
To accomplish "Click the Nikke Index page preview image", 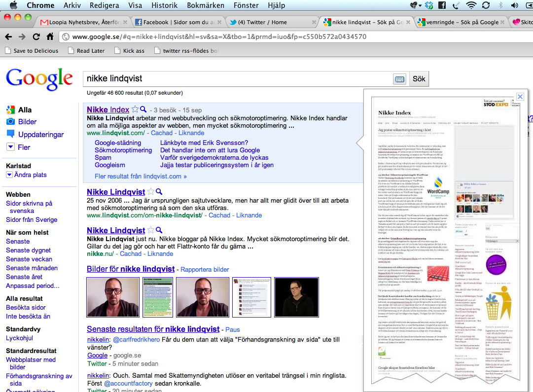I will point(446,239).
